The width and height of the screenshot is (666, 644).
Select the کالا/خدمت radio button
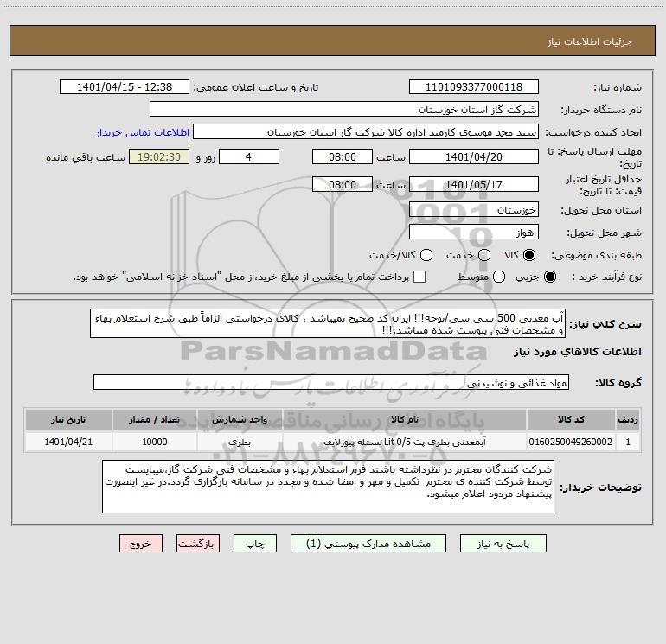tap(426, 255)
